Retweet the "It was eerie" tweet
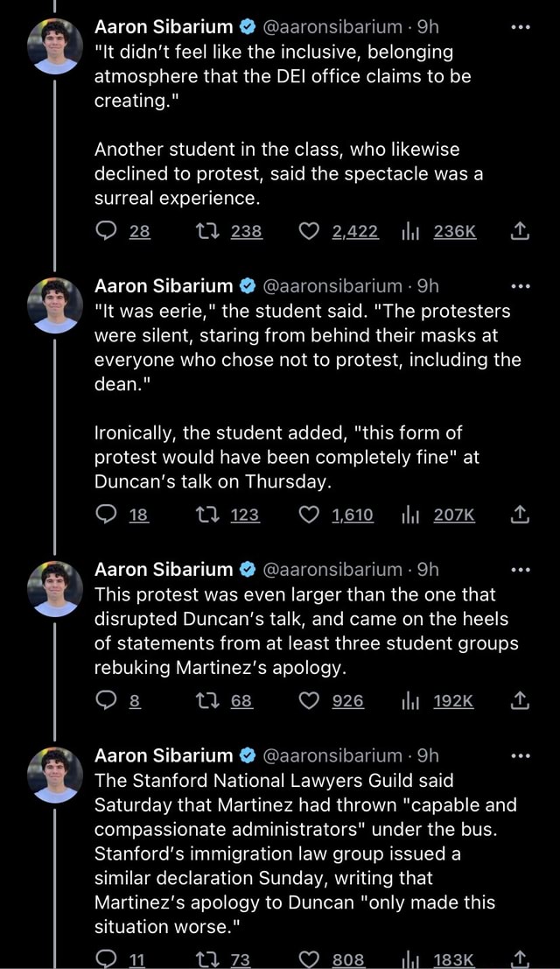This screenshot has height=969, width=560. 210,516
